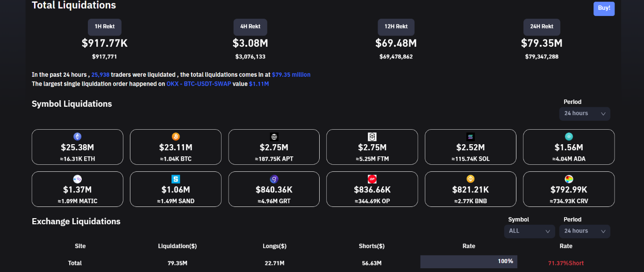This screenshot has width=644, height=272.
Task: Click the ≈734.93K CRV amount text
Action: (x=569, y=201)
